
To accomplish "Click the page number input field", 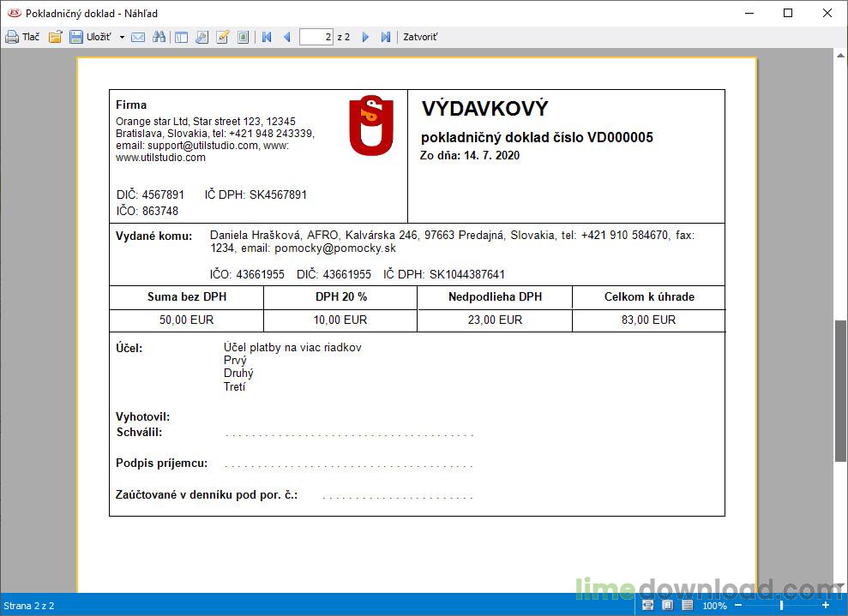I will click(316, 37).
